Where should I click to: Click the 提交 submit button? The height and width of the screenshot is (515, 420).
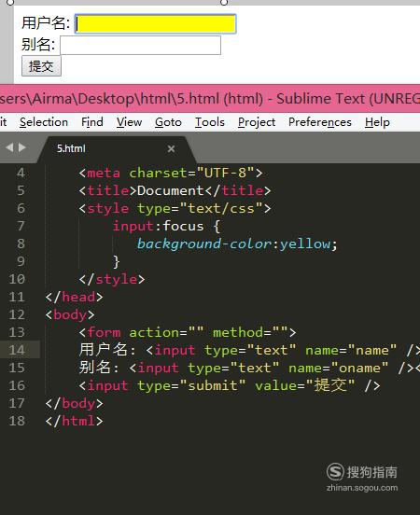[41, 66]
